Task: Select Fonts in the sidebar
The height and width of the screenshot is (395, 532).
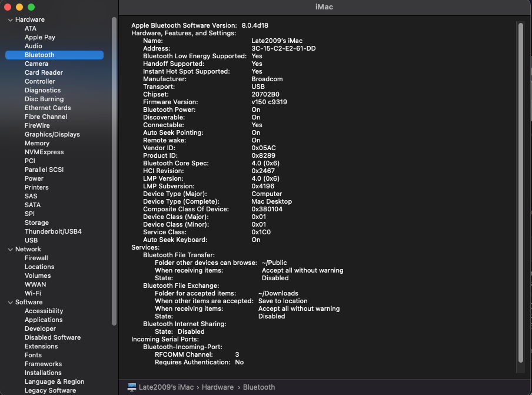Action: 33,355
